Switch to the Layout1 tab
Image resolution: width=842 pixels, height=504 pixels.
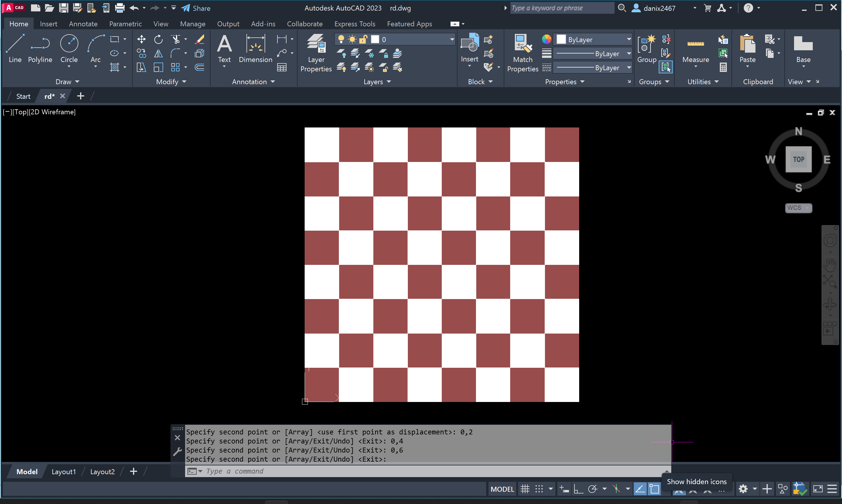(x=63, y=471)
